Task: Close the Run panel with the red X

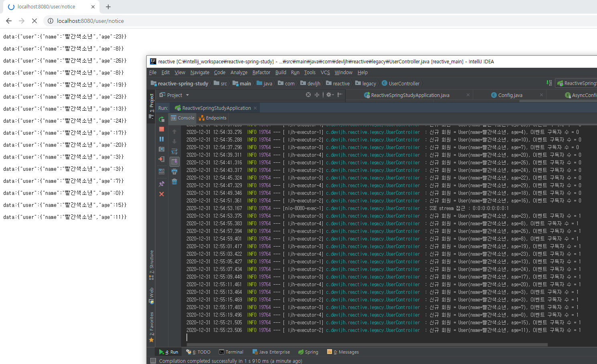Action: coord(162,194)
